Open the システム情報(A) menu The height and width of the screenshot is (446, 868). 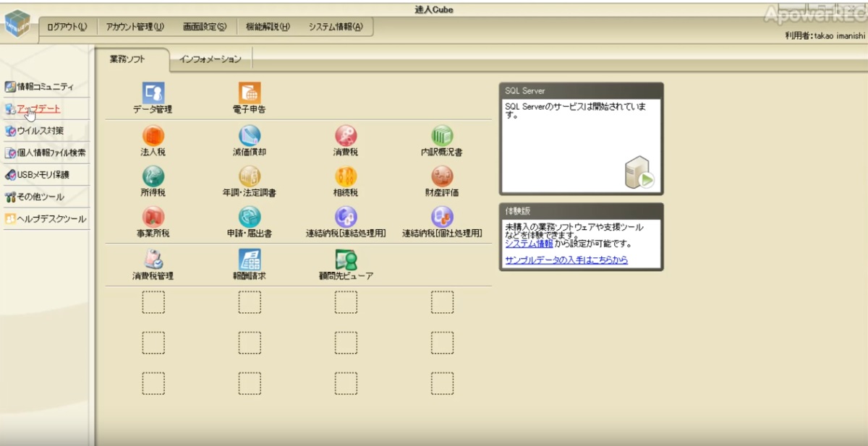click(x=336, y=27)
